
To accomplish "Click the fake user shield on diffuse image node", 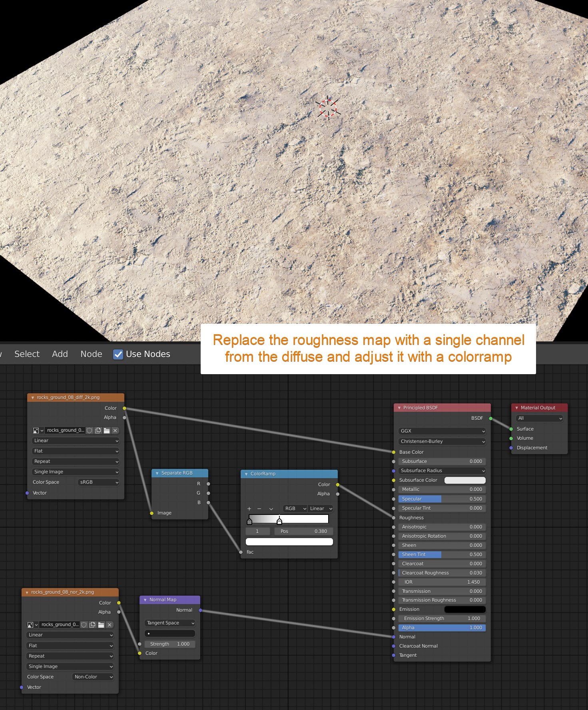I will tap(90, 431).
